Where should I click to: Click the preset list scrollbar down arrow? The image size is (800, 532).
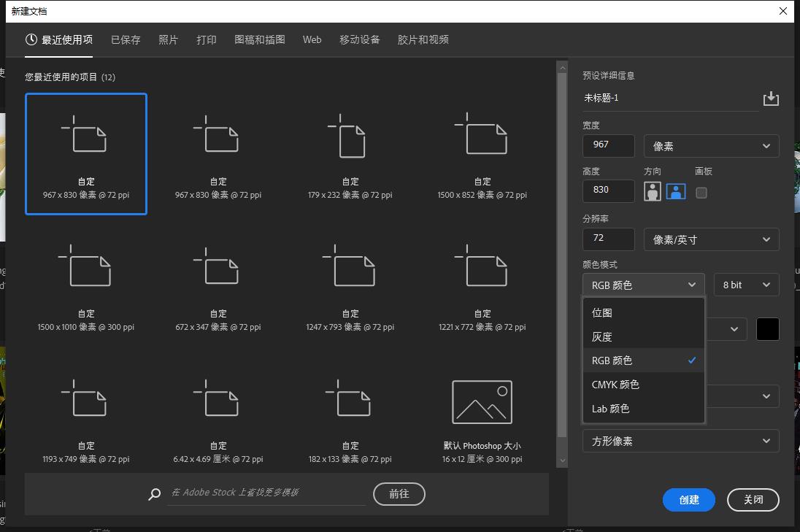tap(562, 460)
